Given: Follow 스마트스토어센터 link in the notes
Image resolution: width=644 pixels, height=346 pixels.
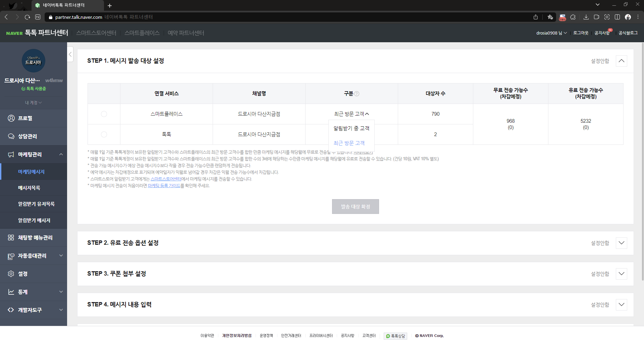Looking at the screenshot, I should click(x=166, y=179).
